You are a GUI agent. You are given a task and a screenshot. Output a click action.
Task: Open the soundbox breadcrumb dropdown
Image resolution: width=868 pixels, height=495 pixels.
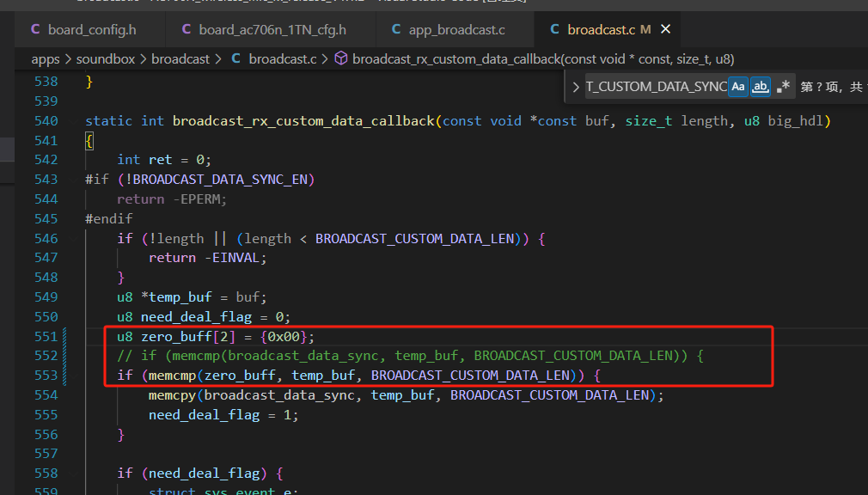coord(105,59)
